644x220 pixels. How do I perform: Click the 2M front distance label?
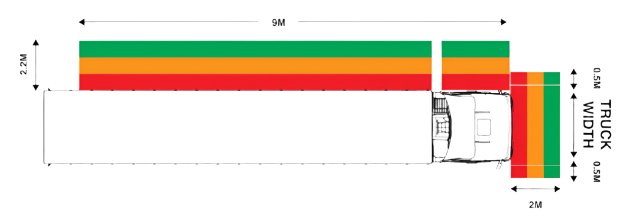535,204
